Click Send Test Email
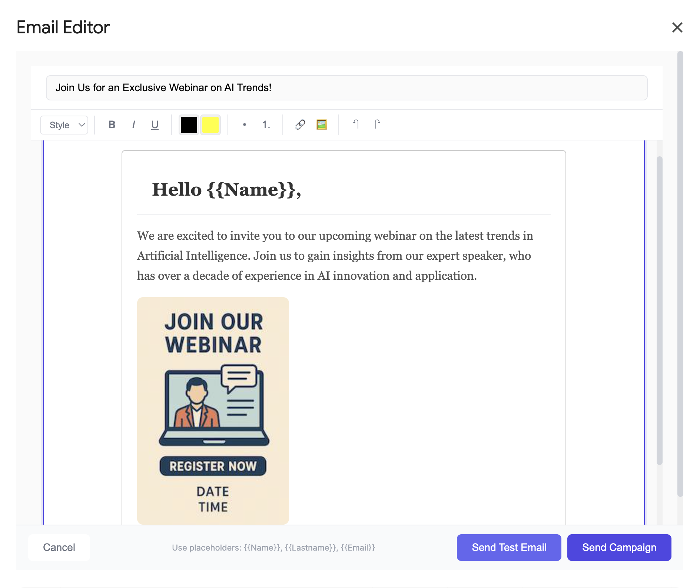Image resolution: width=700 pixels, height=588 pixels. pos(509,547)
